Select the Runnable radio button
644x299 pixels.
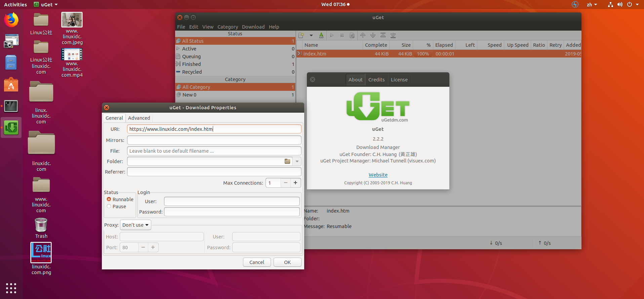[109, 199]
